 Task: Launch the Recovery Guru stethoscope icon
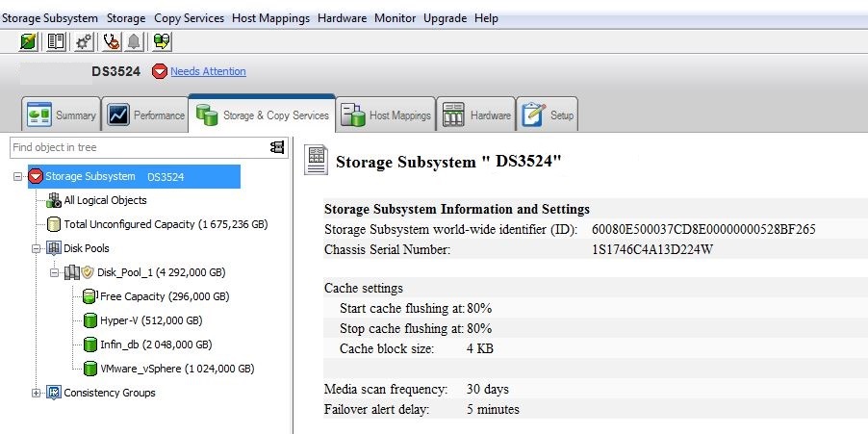112,41
